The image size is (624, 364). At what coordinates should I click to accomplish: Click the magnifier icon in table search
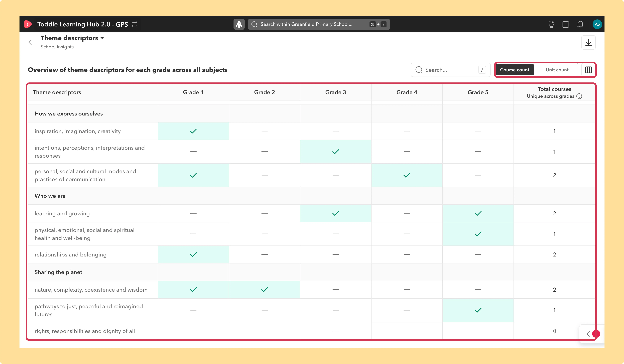[x=419, y=70]
